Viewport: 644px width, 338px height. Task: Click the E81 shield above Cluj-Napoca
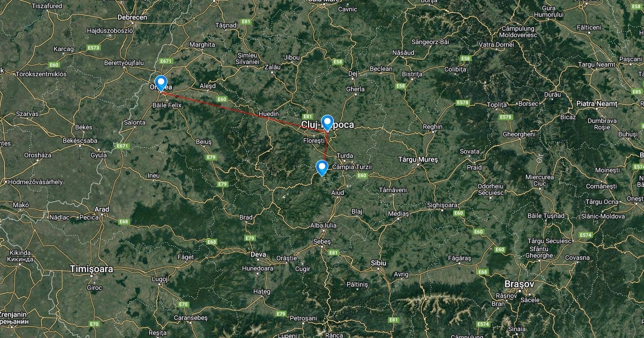(308, 116)
